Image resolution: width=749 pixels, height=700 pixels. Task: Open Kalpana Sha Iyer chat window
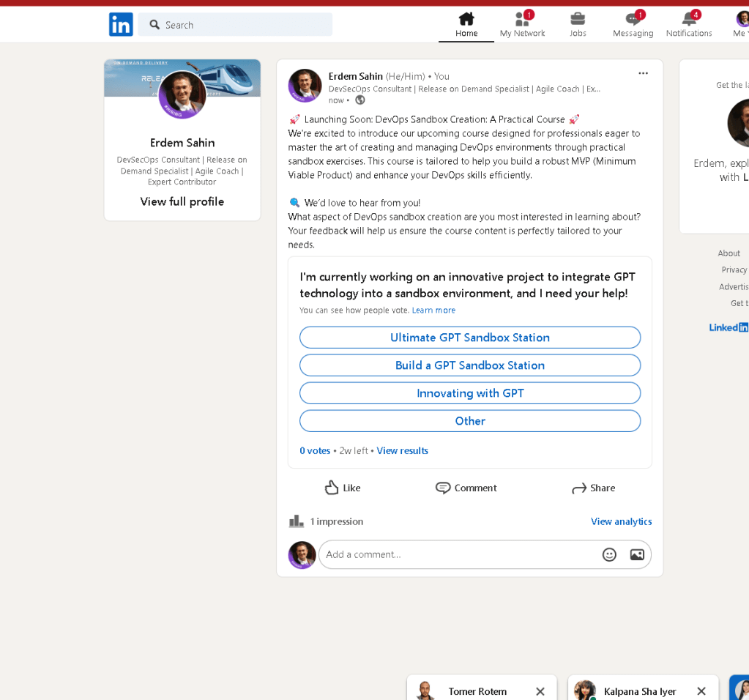point(640,691)
